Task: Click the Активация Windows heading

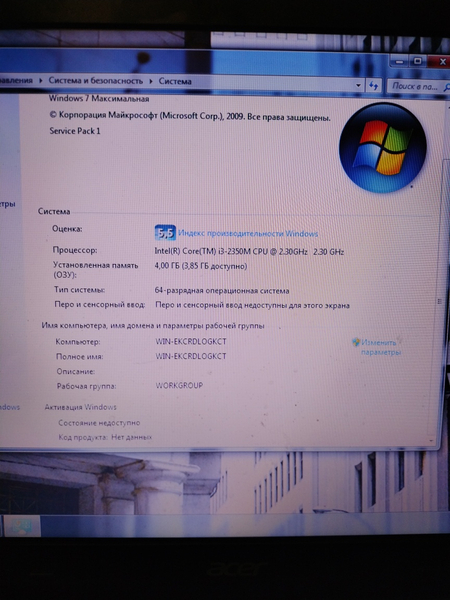Action: click(80, 407)
